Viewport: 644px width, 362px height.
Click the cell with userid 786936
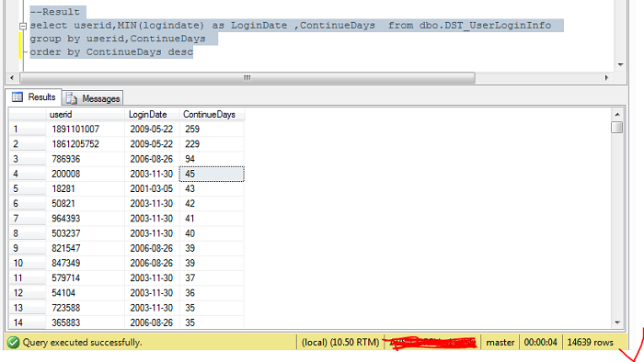point(85,159)
